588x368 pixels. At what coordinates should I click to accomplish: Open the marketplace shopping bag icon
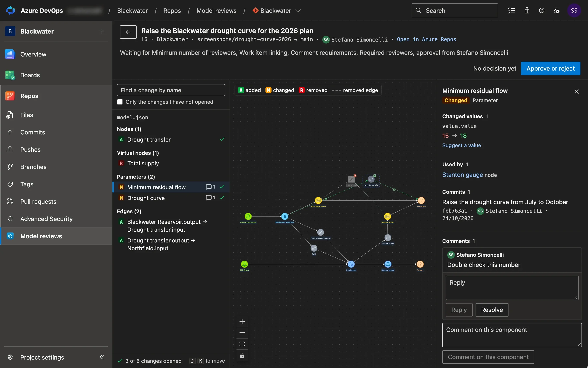527,10
